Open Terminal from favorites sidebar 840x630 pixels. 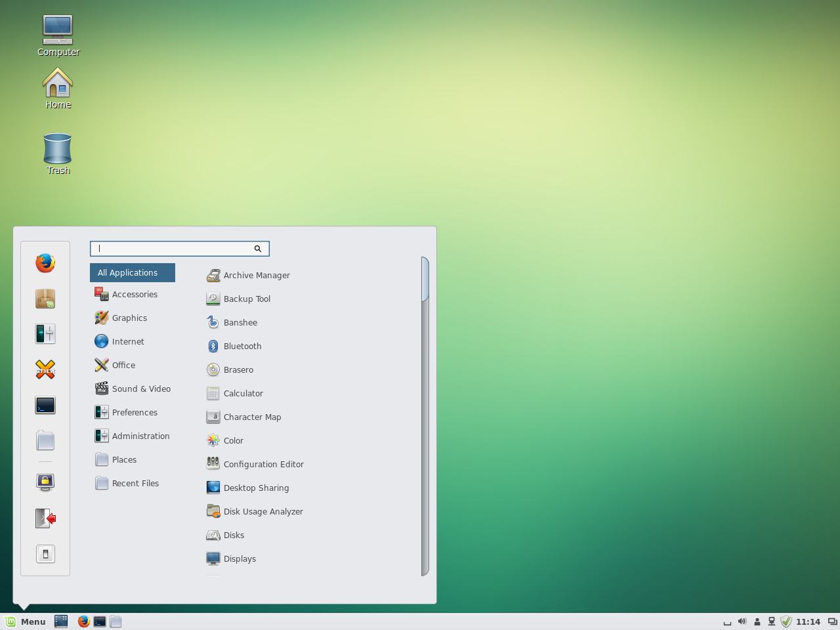pyautogui.click(x=45, y=405)
